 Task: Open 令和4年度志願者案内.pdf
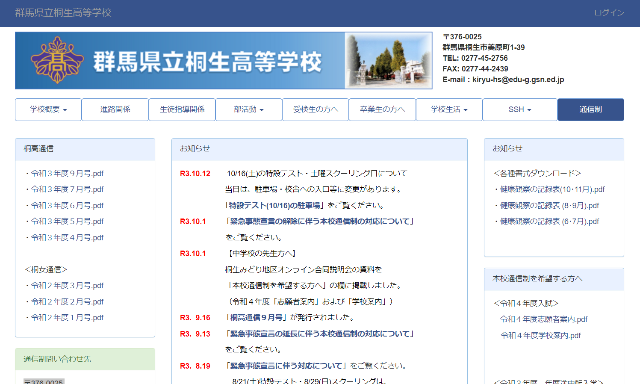click(544, 319)
